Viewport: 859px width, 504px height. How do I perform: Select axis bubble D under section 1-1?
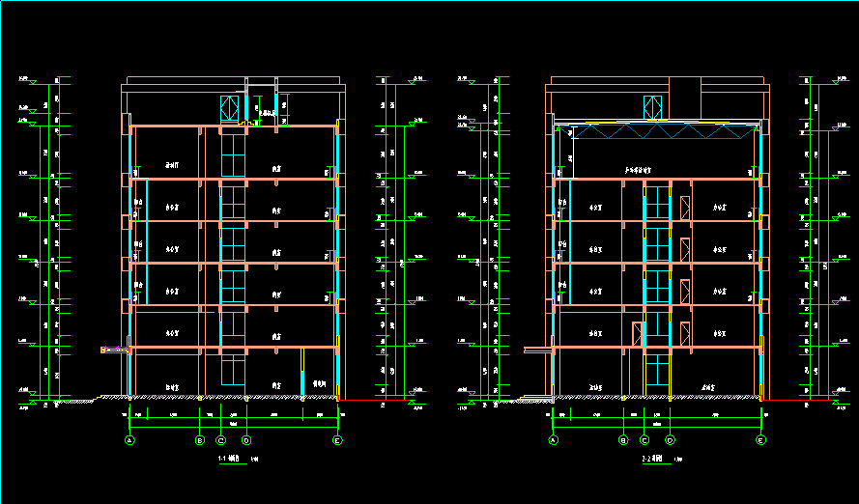(246, 440)
